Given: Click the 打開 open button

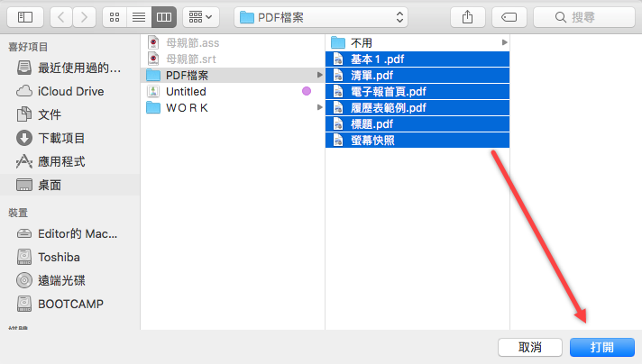Looking at the screenshot, I should click(x=602, y=347).
